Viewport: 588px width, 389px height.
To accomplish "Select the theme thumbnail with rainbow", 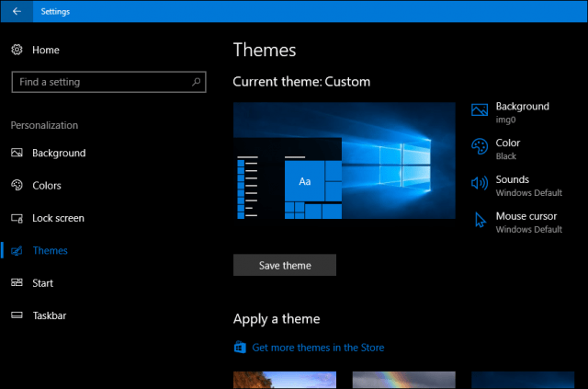I will click(x=404, y=380).
